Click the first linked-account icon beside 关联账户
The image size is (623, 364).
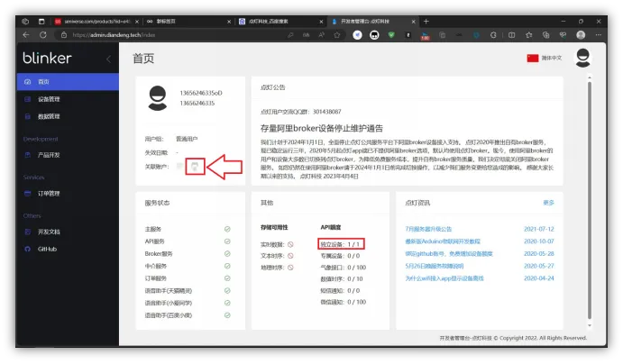click(x=180, y=167)
